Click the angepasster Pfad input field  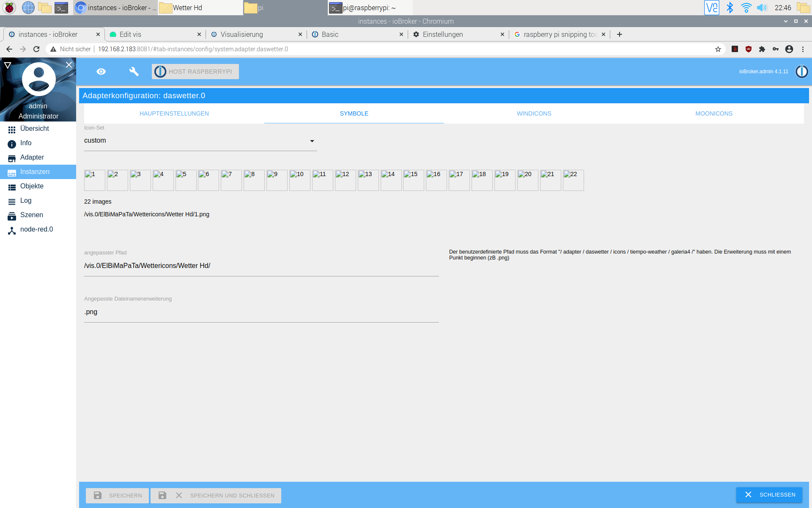[261, 266]
